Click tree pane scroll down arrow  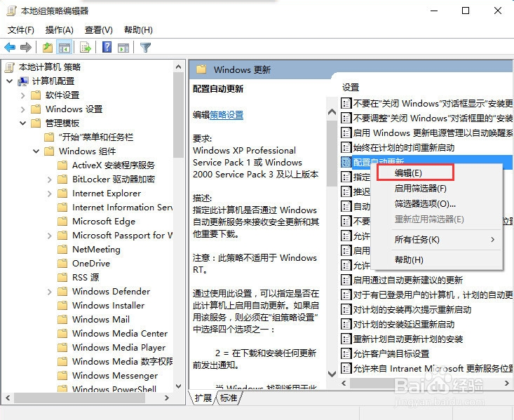point(178,386)
